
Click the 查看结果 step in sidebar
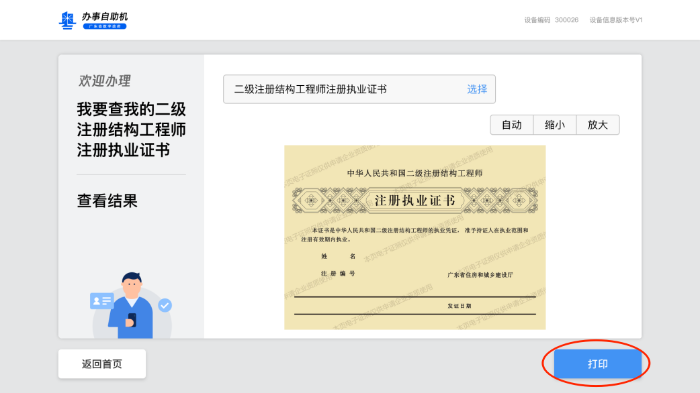click(107, 201)
